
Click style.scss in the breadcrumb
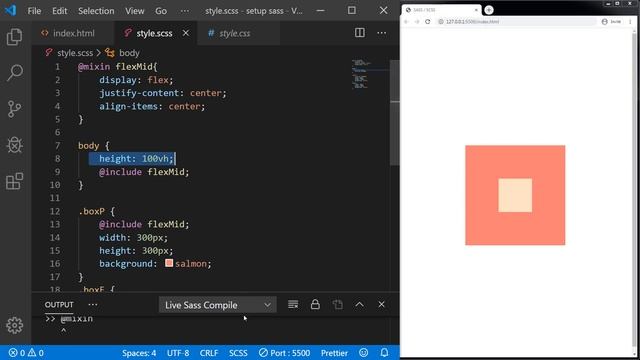(75, 53)
